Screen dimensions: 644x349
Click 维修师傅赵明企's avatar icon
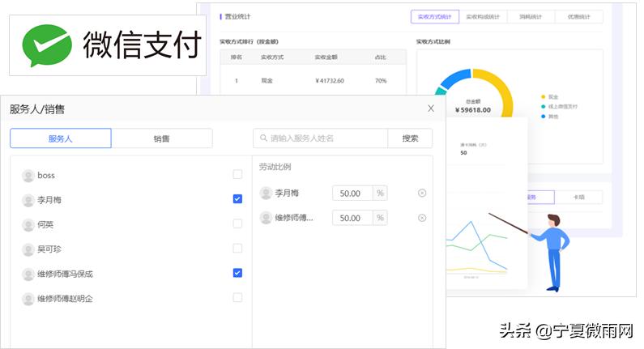(x=28, y=299)
